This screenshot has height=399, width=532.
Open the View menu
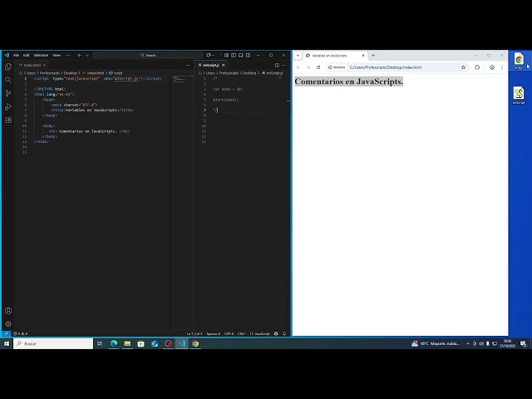point(57,55)
